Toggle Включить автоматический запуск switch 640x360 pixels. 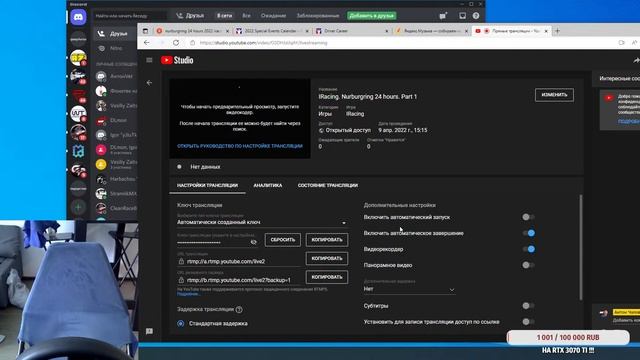(529, 217)
